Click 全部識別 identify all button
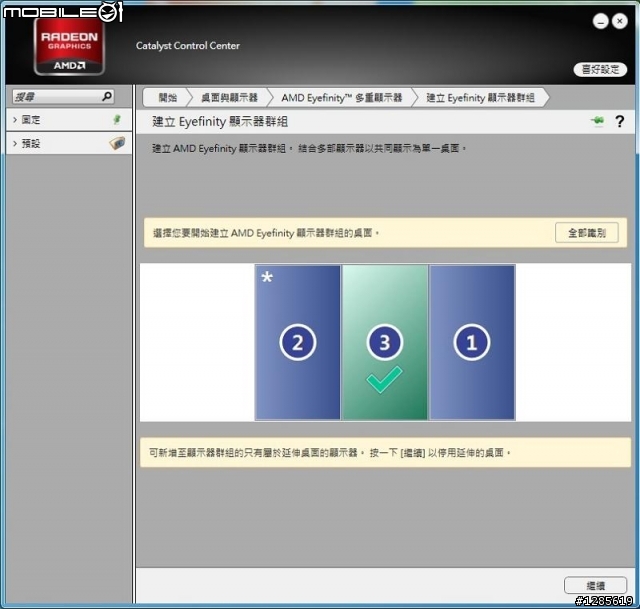 click(587, 233)
